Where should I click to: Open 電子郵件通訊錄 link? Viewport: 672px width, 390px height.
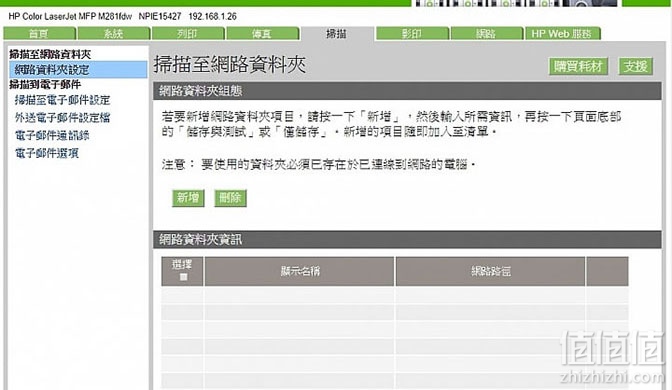coord(52,135)
